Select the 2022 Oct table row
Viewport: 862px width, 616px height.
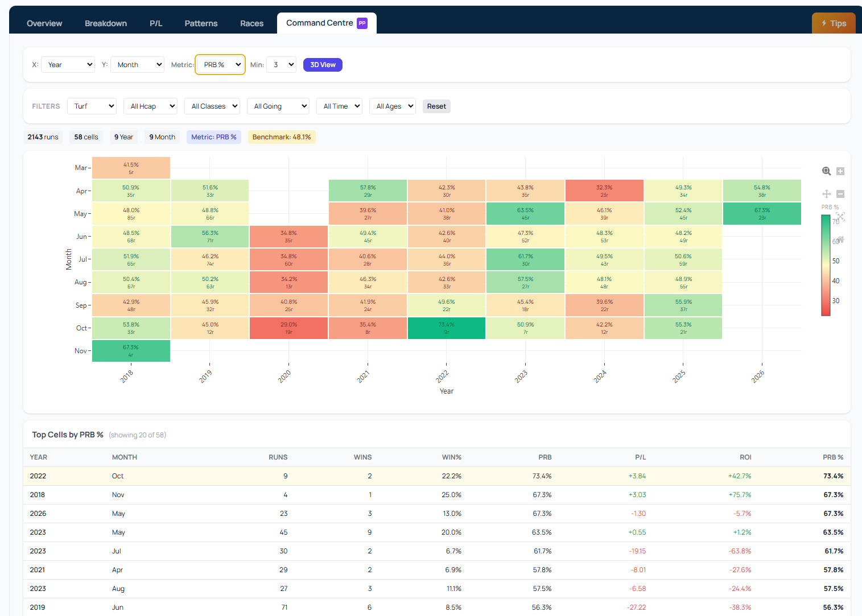click(437, 476)
